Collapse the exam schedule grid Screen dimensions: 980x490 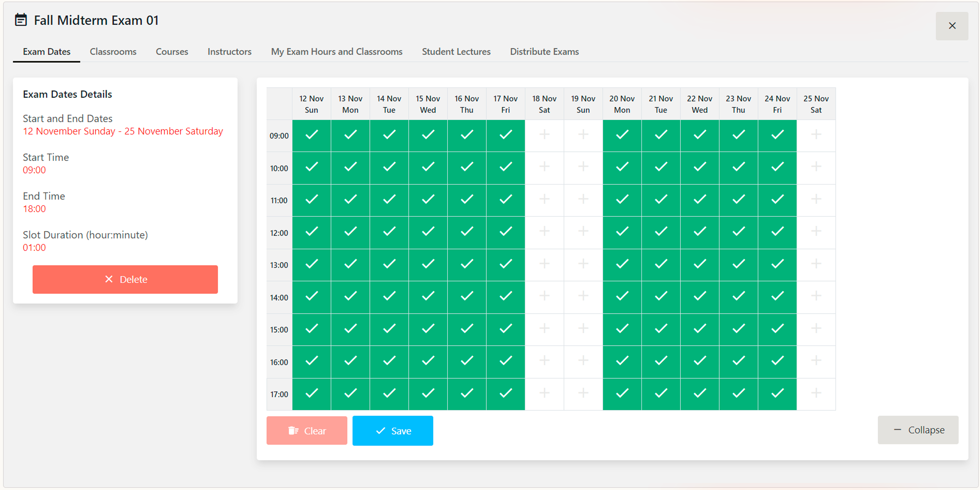point(918,430)
